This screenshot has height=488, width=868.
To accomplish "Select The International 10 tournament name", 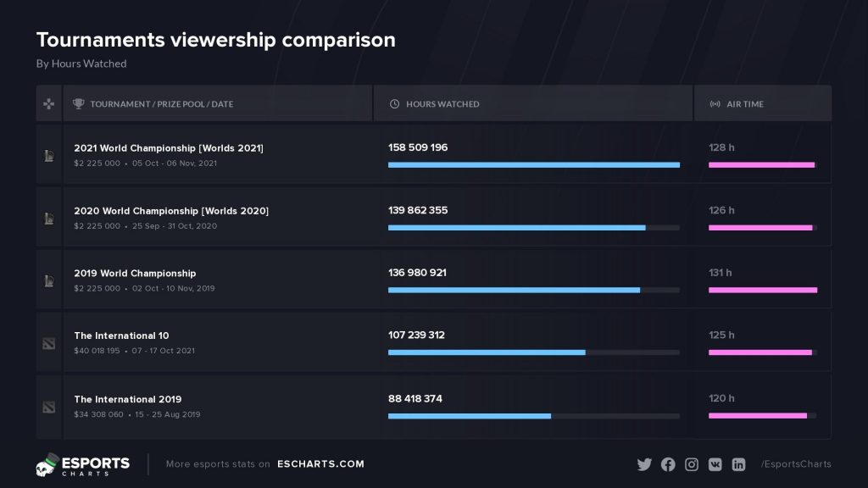I will pos(121,336).
